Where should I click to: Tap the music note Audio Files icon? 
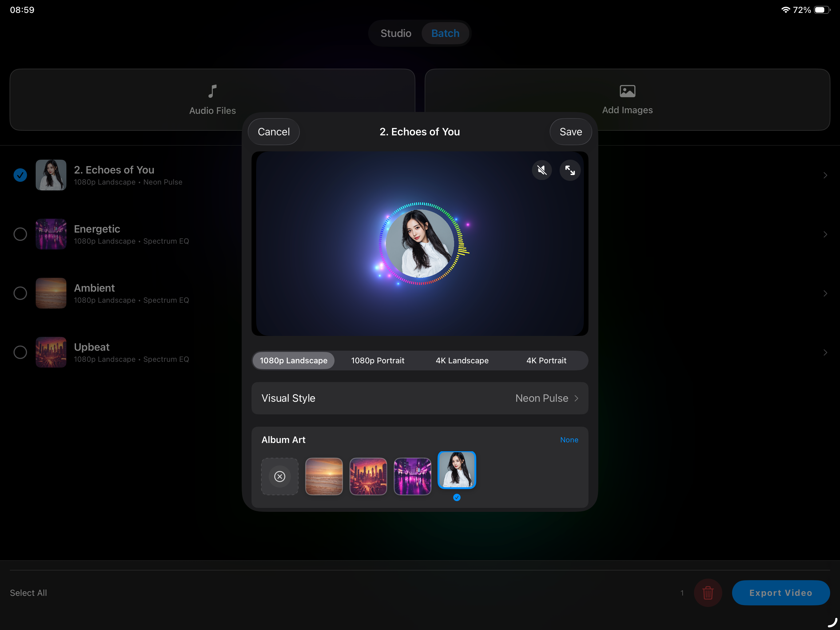(x=212, y=91)
